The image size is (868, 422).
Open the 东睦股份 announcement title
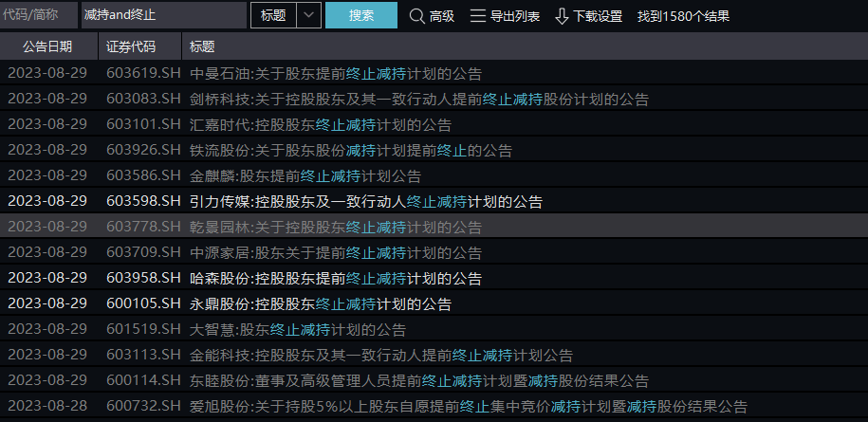point(419,381)
